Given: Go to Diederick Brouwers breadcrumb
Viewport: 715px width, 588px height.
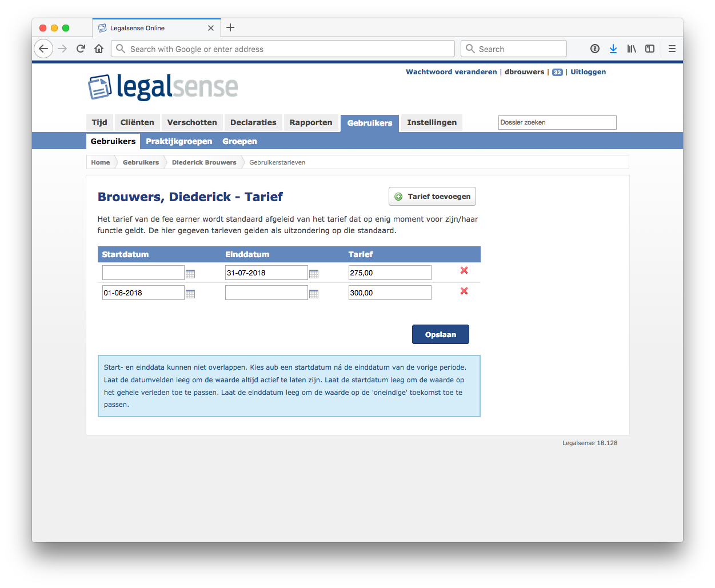Looking at the screenshot, I should click(204, 162).
